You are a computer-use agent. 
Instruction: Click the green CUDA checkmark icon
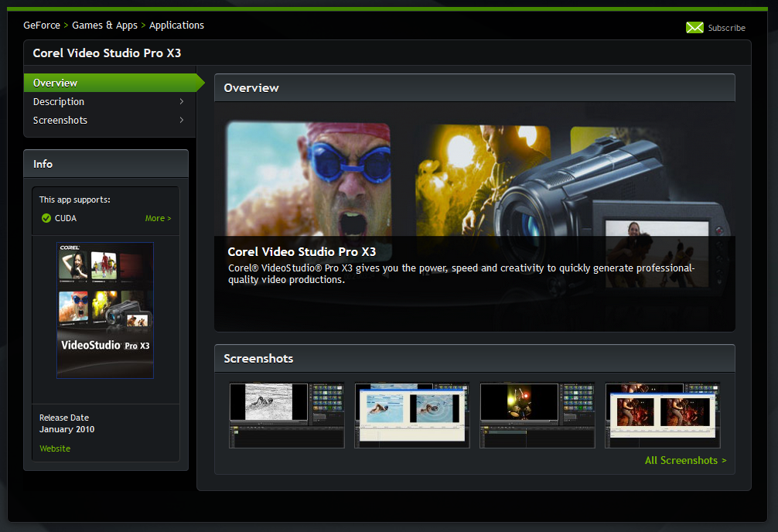click(x=46, y=218)
